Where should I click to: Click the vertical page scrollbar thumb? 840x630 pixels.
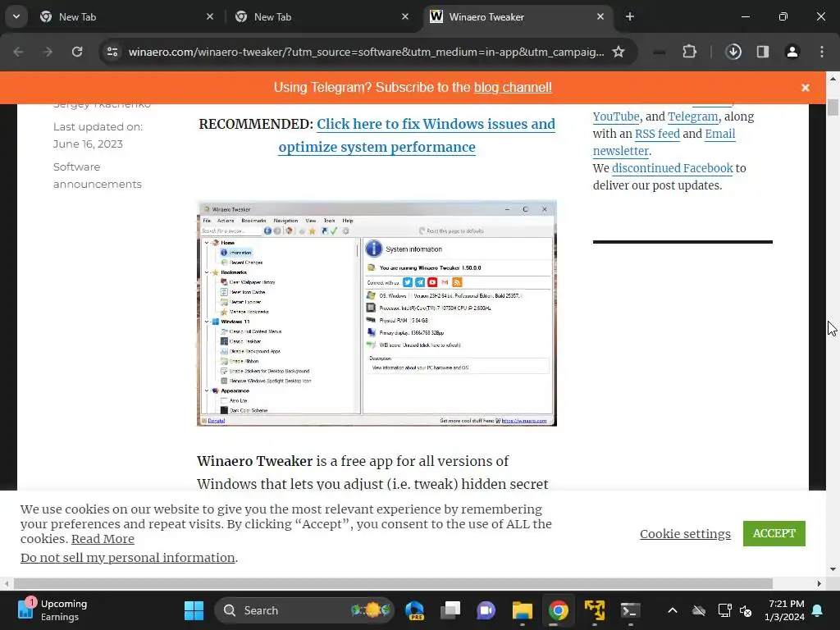(833, 107)
